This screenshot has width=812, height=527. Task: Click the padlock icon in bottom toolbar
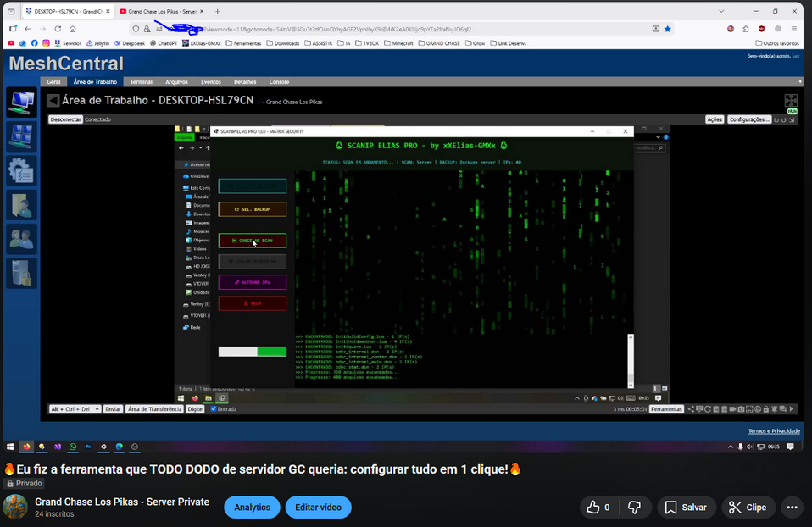766,409
